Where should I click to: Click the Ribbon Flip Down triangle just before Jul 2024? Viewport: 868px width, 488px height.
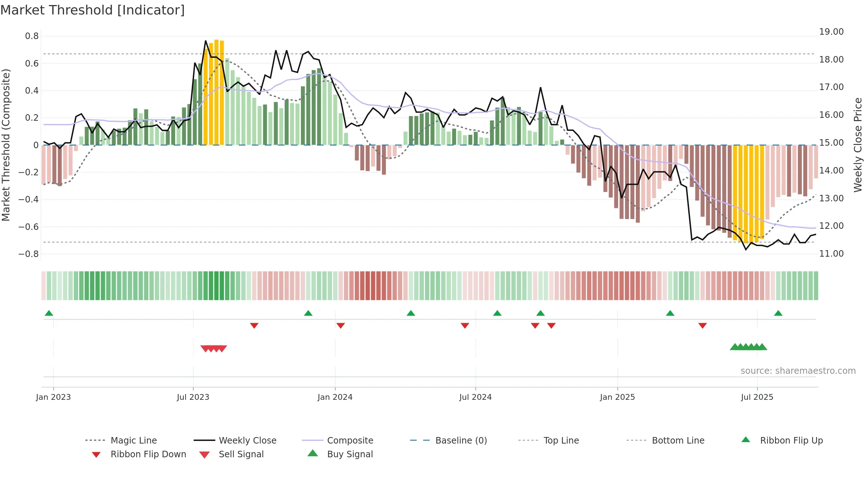(465, 325)
